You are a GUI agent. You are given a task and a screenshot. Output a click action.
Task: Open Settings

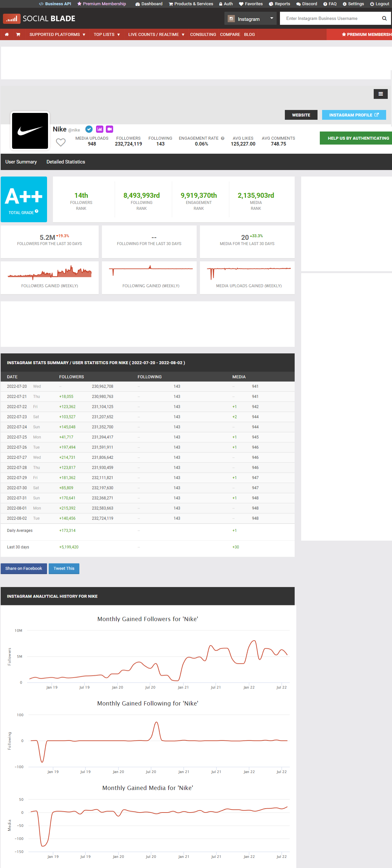click(353, 4)
